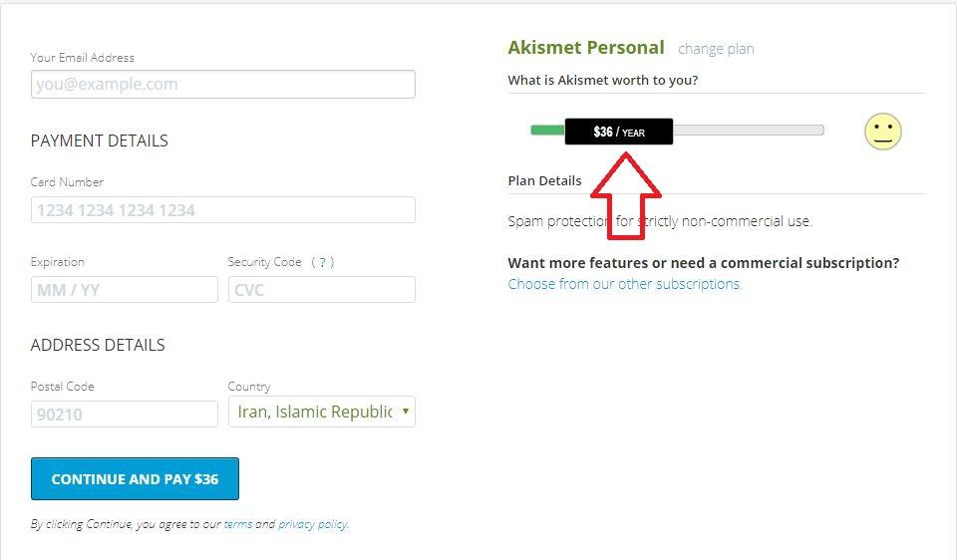Click into the Card Number field
The image size is (957, 560).
point(222,210)
